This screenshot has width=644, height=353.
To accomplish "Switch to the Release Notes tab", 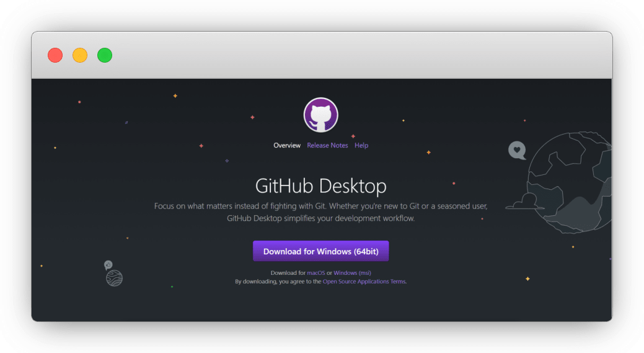I will click(327, 145).
